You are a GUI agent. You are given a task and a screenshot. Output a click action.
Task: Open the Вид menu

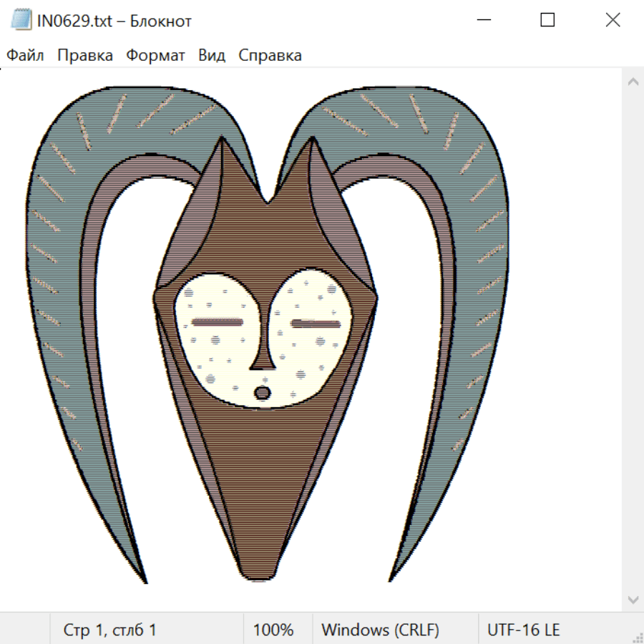(212, 55)
